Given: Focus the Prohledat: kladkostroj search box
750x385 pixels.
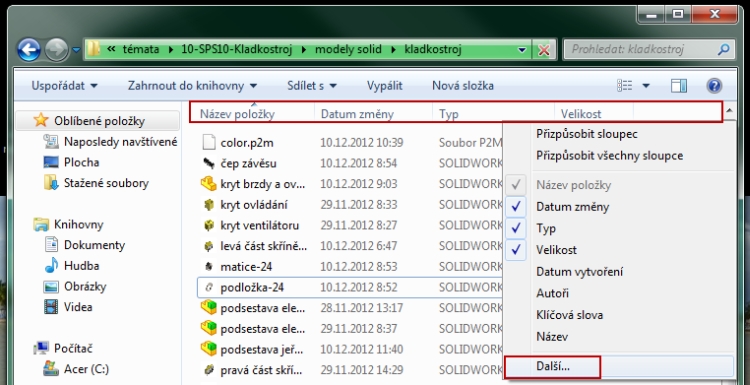Looking at the screenshot, I should point(648,49).
